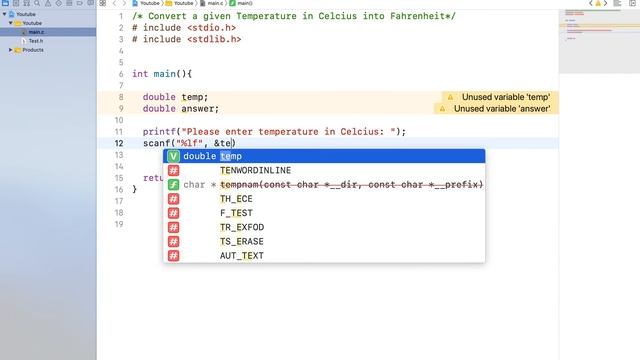Open the Issue navigator triangle icon

(48, 3)
